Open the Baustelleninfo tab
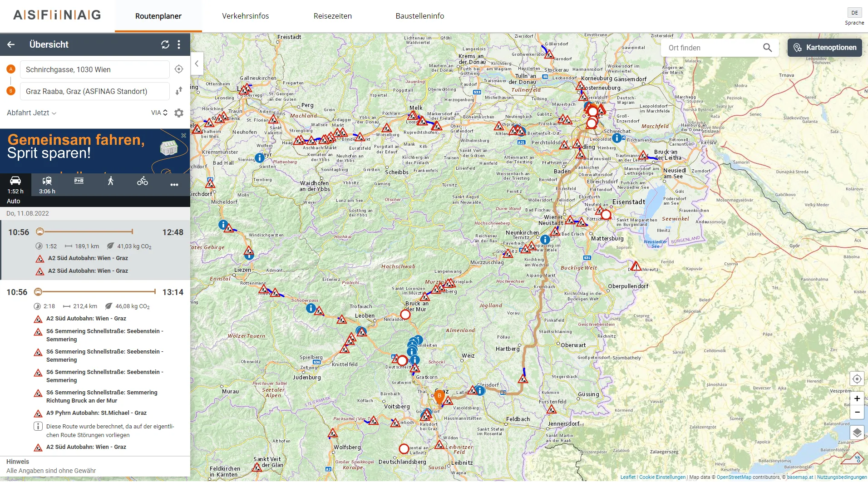The image size is (868, 482). tap(419, 16)
